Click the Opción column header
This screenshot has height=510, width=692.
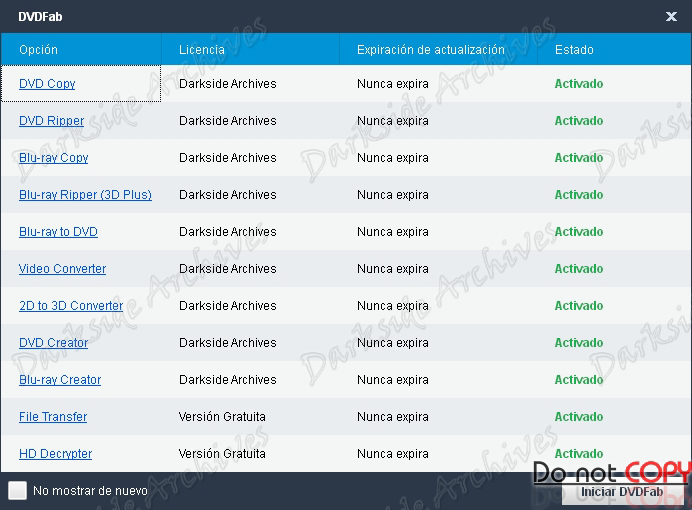[x=81, y=49]
